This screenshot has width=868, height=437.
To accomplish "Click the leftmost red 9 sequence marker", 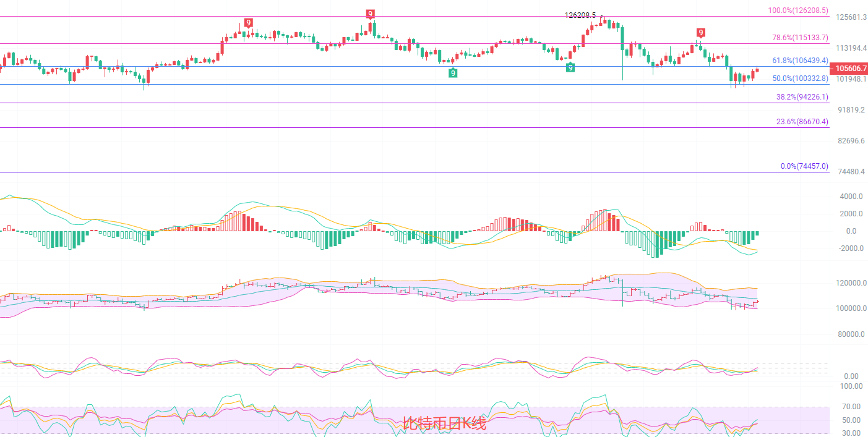I will pos(248,23).
